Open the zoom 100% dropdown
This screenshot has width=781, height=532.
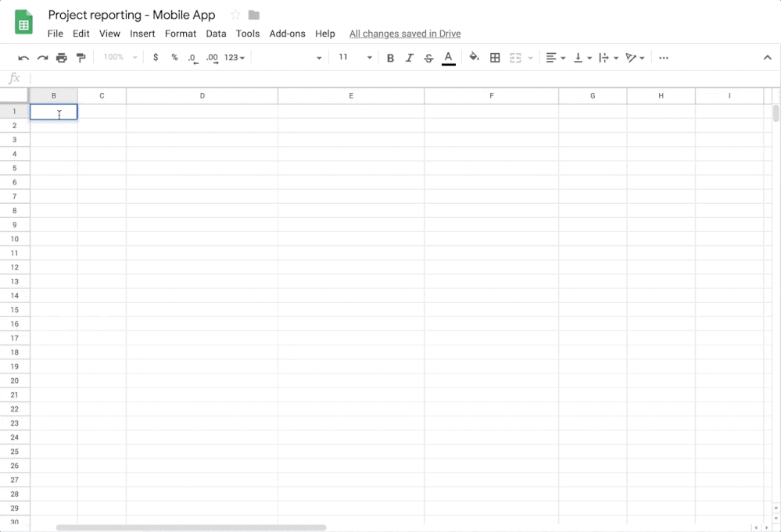click(x=120, y=57)
